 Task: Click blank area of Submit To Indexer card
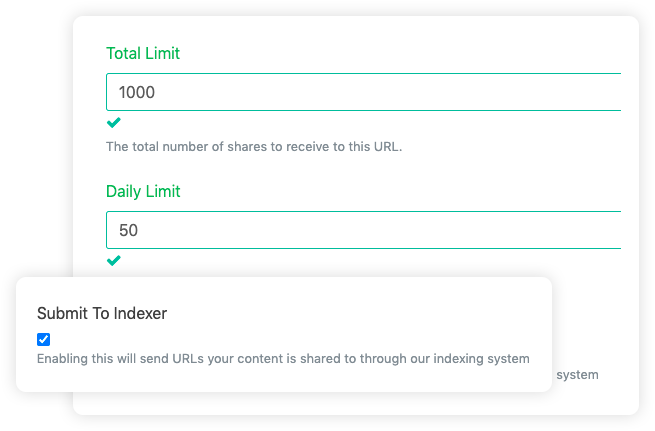tap(400, 320)
